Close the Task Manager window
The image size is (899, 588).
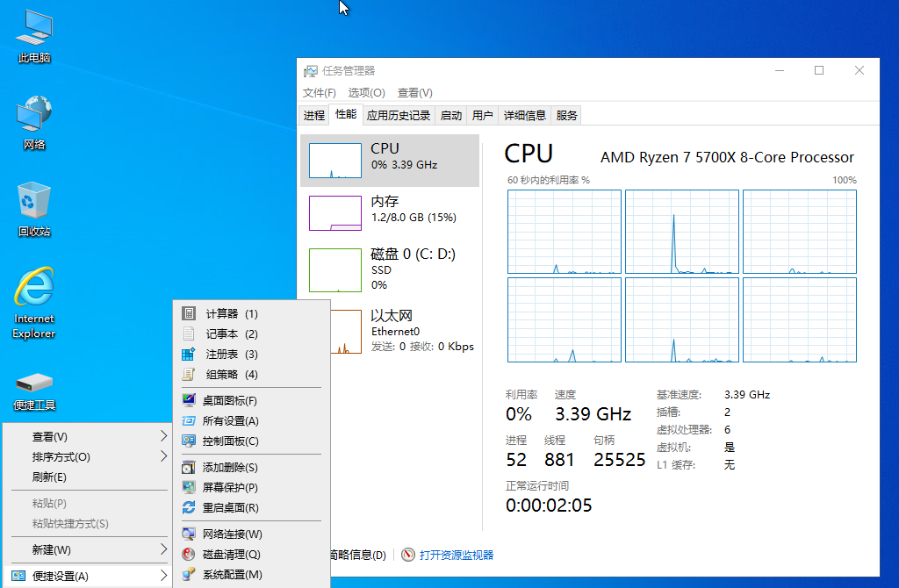pos(859,70)
